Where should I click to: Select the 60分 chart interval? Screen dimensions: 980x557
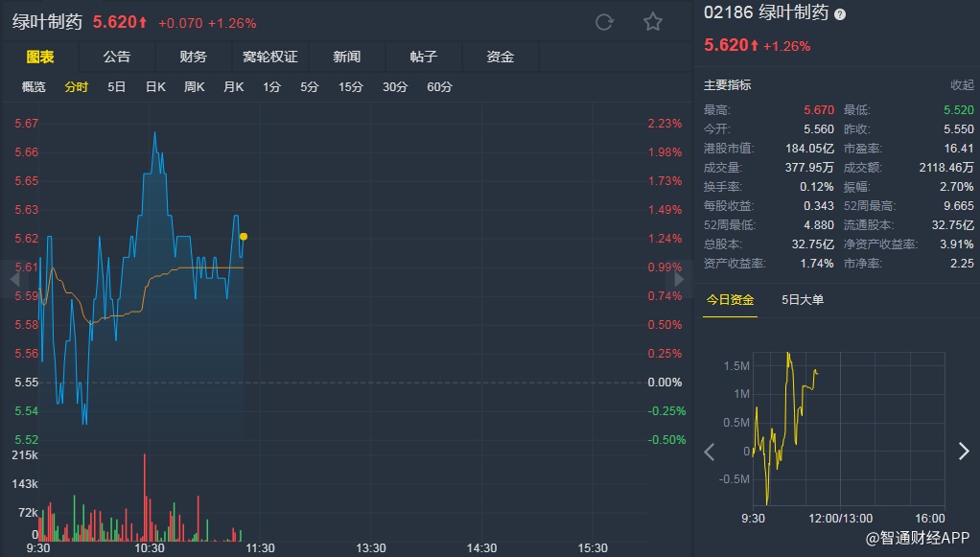pos(439,87)
